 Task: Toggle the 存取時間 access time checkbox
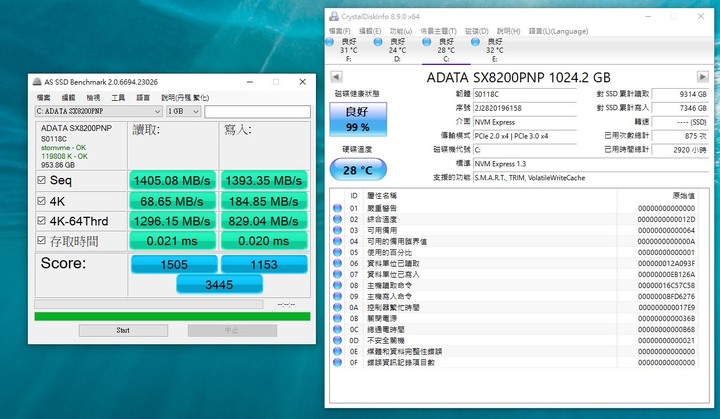click(41, 240)
